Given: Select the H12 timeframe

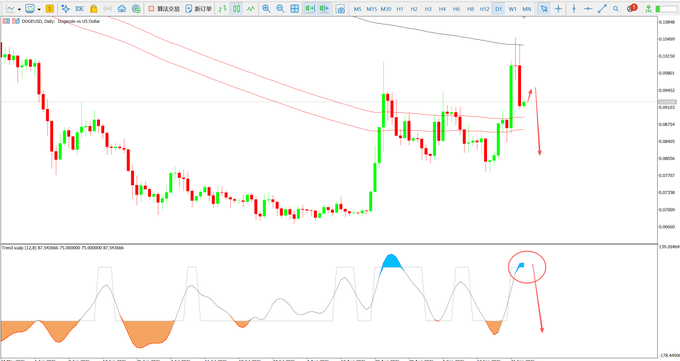Looking at the screenshot, I should 484,9.
